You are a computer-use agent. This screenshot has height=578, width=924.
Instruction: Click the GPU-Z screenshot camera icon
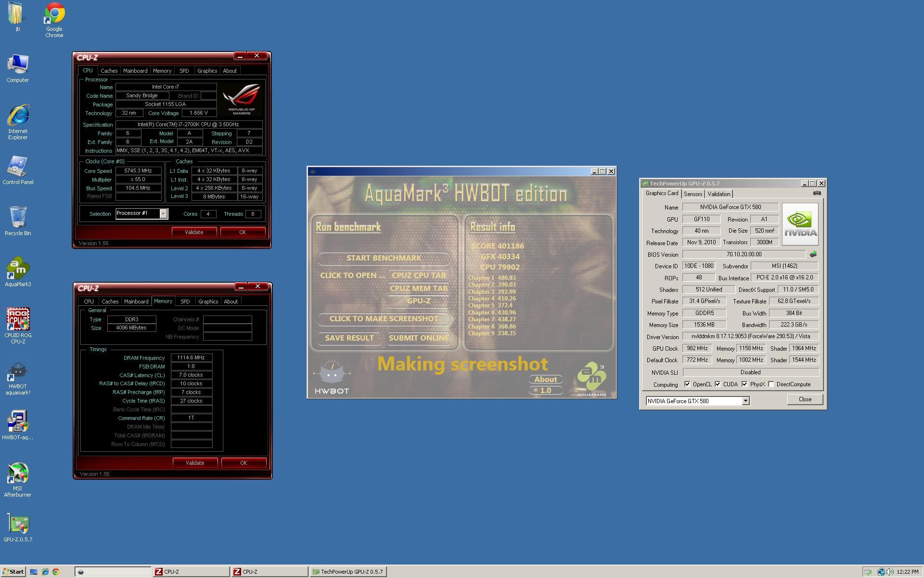click(817, 193)
